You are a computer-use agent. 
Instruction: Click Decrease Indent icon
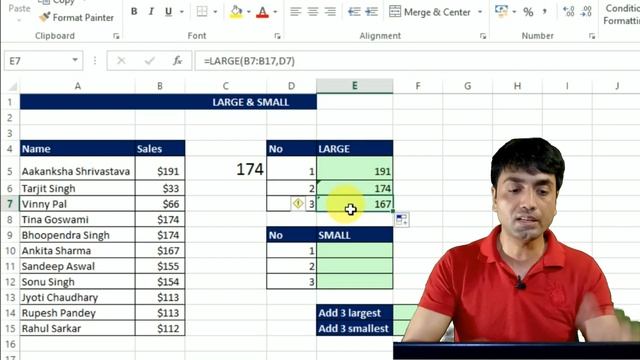click(354, 11)
